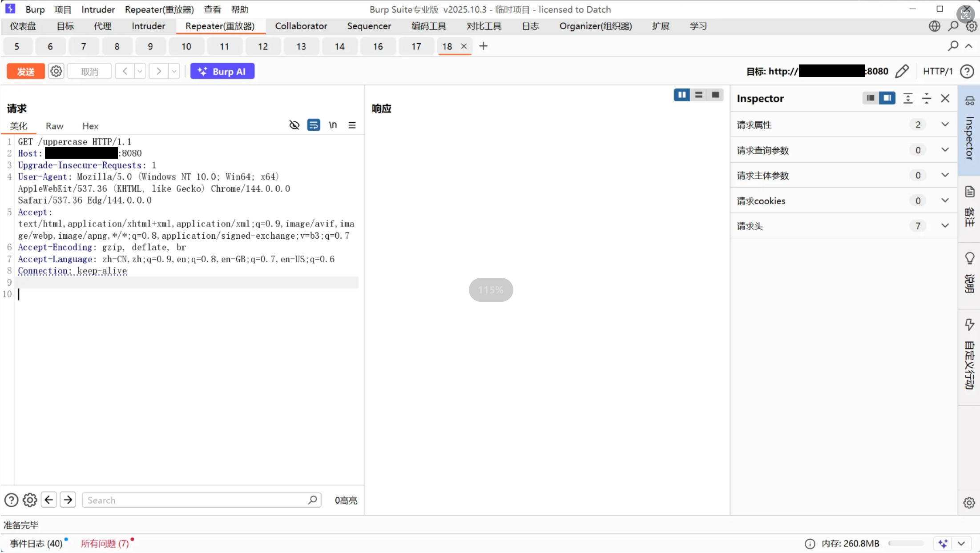This screenshot has height=553, width=980.
Task: Open the Collaborator tab
Action: 301,26
